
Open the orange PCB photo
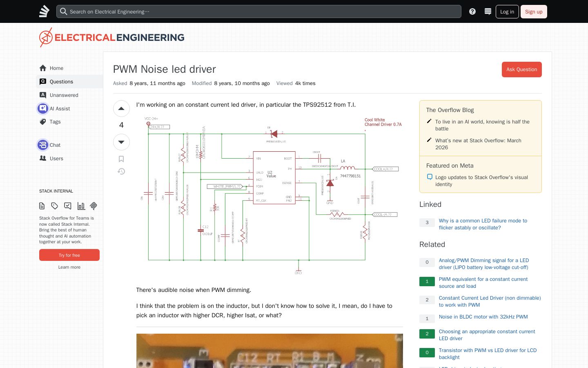click(269, 351)
